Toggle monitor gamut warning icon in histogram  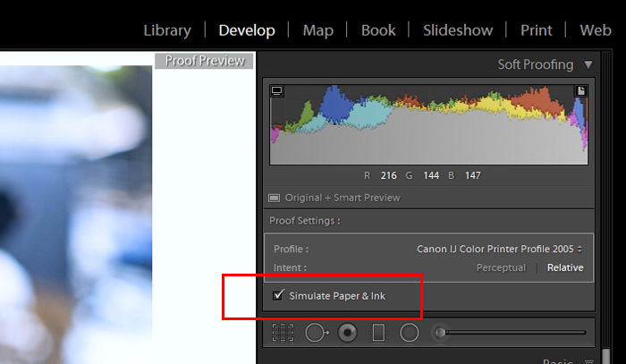coord(276,91)
